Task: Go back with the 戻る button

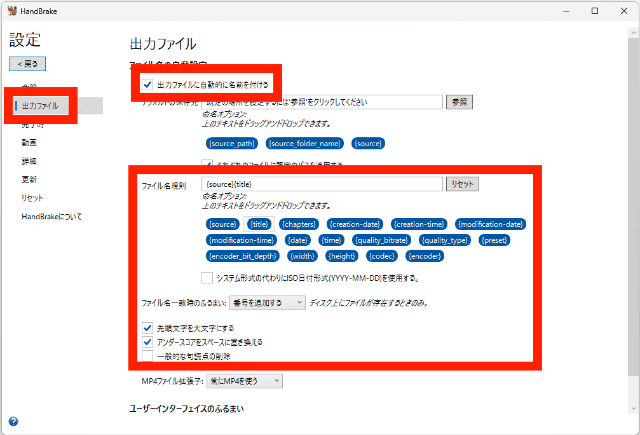Action: point(27,64)
